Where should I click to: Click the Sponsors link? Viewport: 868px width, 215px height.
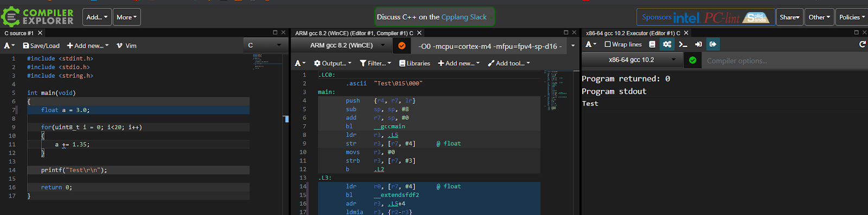(656, 17)
